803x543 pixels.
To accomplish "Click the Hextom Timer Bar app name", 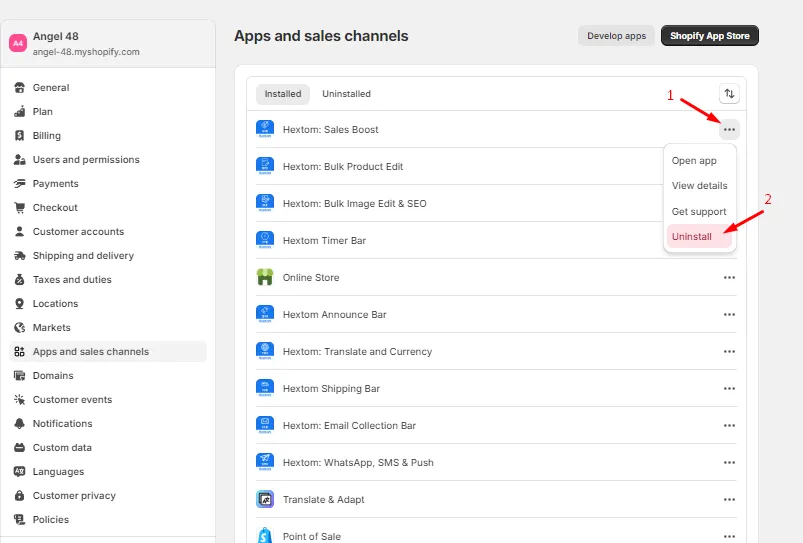I will click(x=324, y=240).
